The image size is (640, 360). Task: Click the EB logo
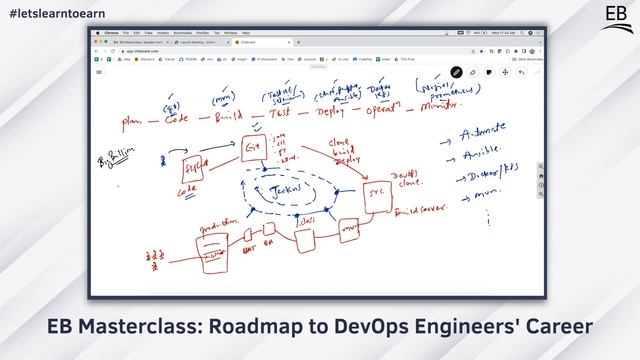coord(617,19)
